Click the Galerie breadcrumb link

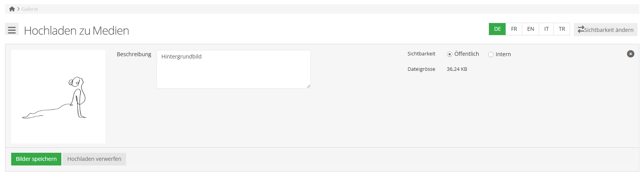[30, 9]
